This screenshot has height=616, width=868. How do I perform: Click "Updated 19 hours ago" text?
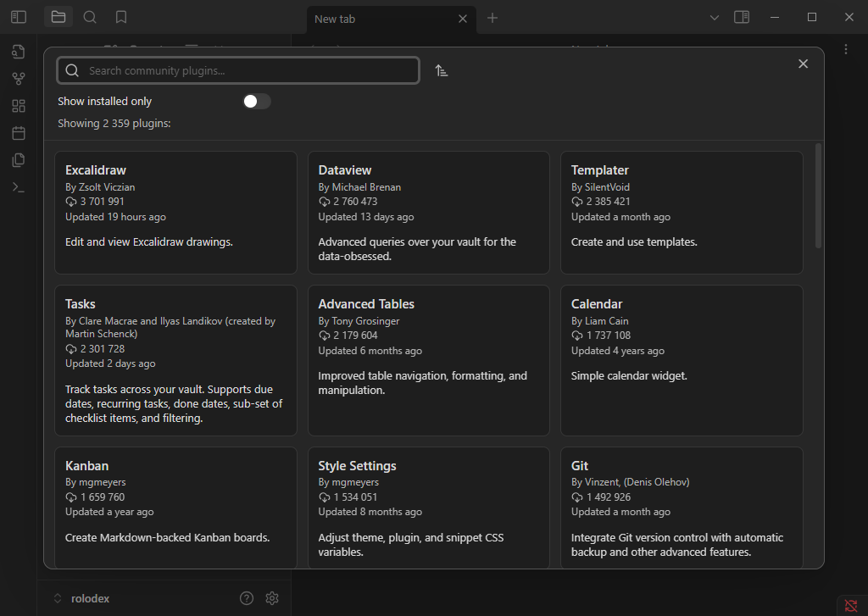click(x=115, y=217)
